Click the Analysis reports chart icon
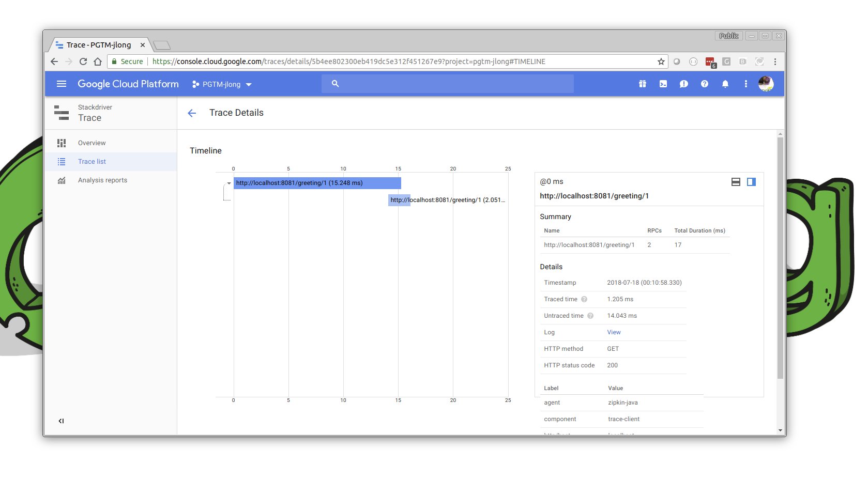This screenshot has width=868, height=480. (62, 180)
